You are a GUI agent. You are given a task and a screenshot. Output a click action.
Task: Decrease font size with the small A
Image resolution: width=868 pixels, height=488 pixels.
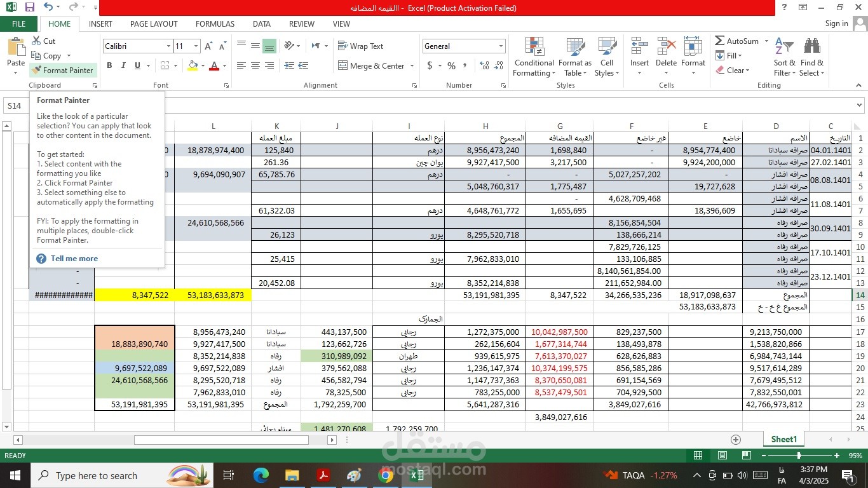222,46
